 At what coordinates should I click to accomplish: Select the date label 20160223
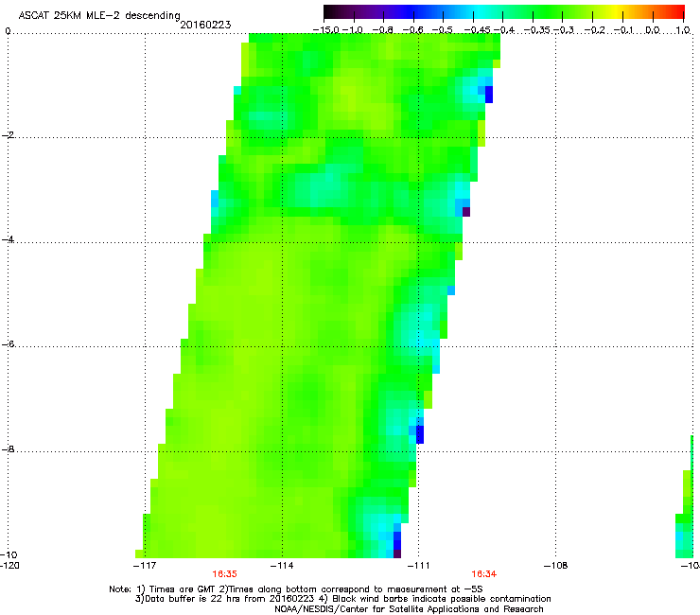coord(205,25)
